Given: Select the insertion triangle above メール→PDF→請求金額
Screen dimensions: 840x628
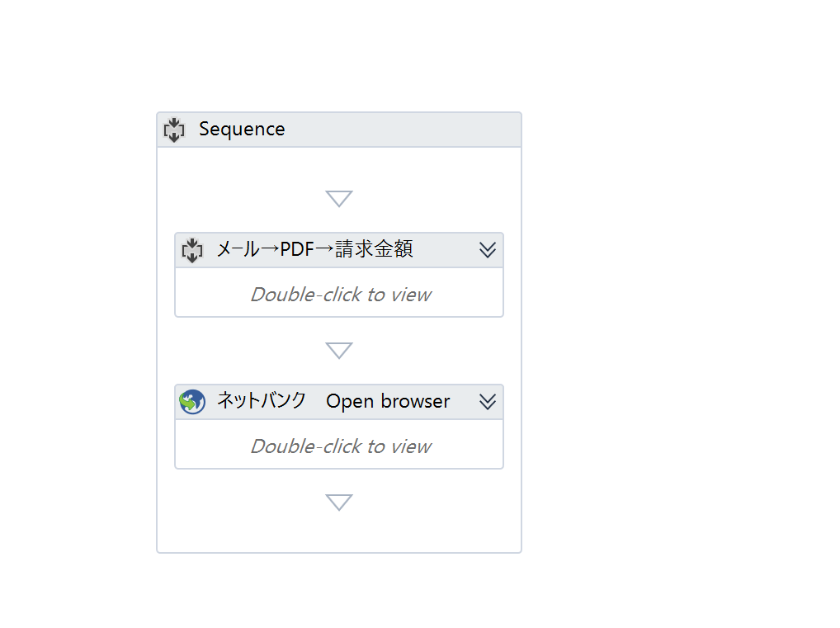Looking at the screenshot, I should point(339,198).
